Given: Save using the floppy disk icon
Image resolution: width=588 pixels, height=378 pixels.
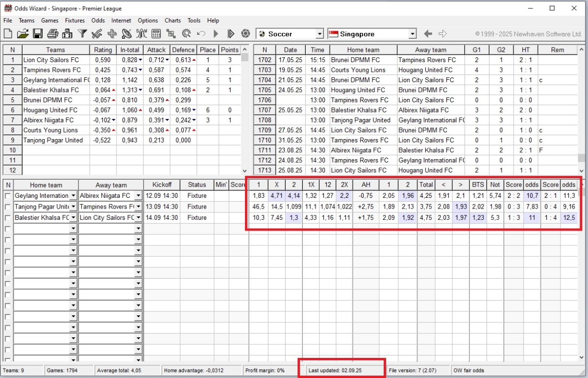Looking at the screenshot, I should (x=38, y=34).
